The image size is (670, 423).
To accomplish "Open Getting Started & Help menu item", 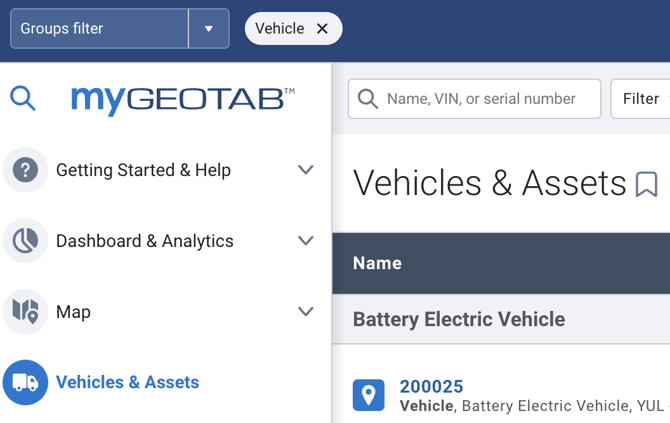I will 144,170.
